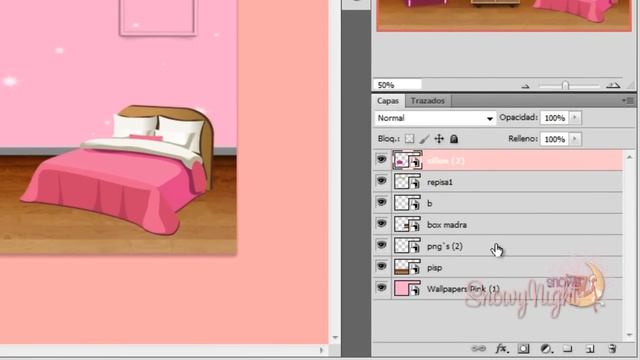Click the picture frame on canvas wall
The height and width of the screenshot is (360, 640).
pos(158,18)
